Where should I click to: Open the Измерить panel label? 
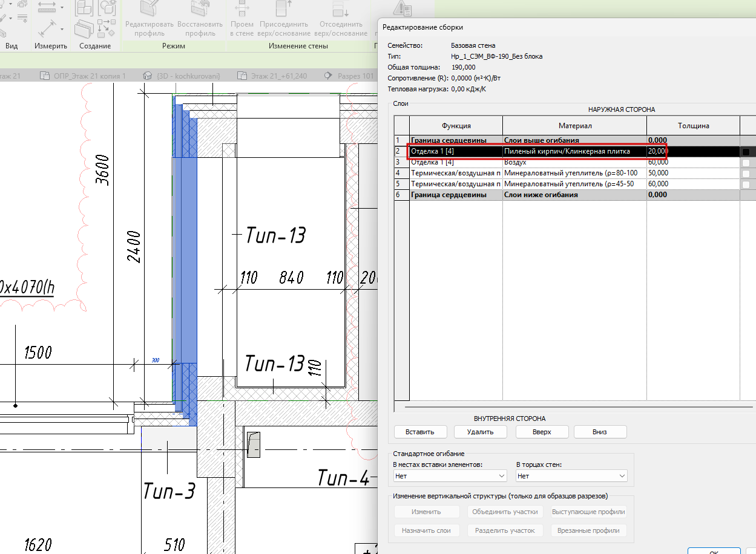50,46
